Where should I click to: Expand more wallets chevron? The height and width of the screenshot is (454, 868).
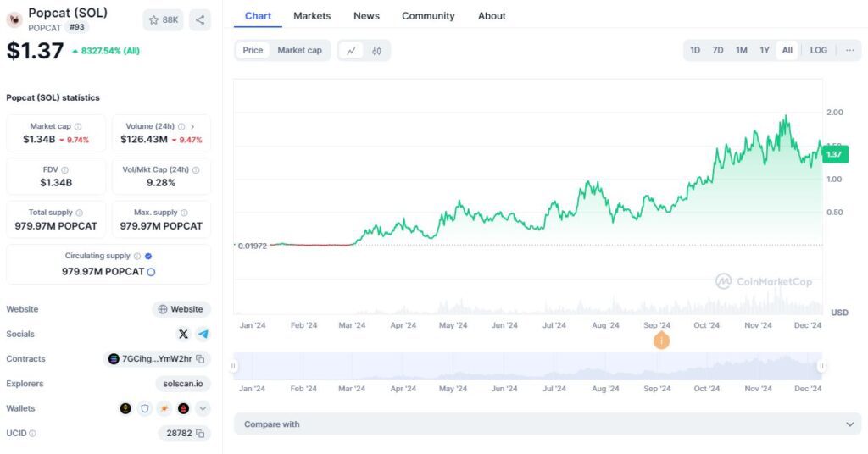click(203, 408)
